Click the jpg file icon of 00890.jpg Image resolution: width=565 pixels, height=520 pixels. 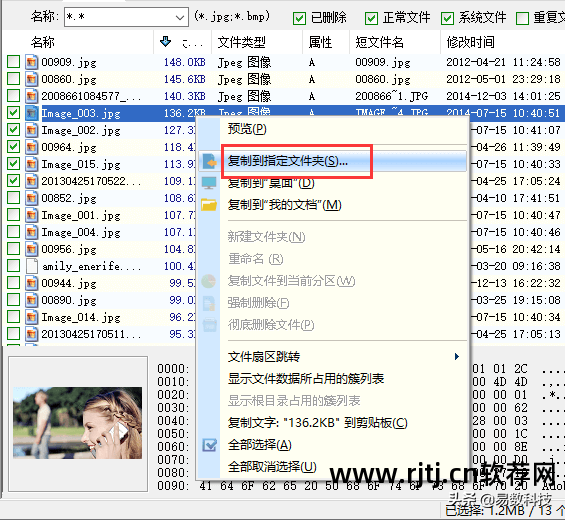pos(32,300)
